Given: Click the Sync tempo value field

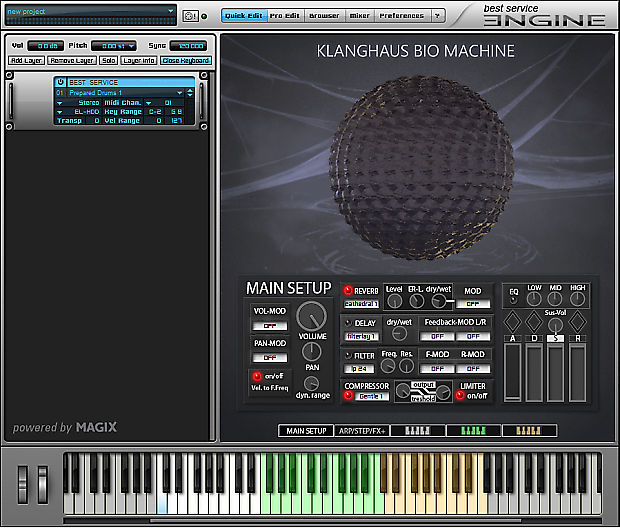Looking at the screenshot, I should [187, 46].
